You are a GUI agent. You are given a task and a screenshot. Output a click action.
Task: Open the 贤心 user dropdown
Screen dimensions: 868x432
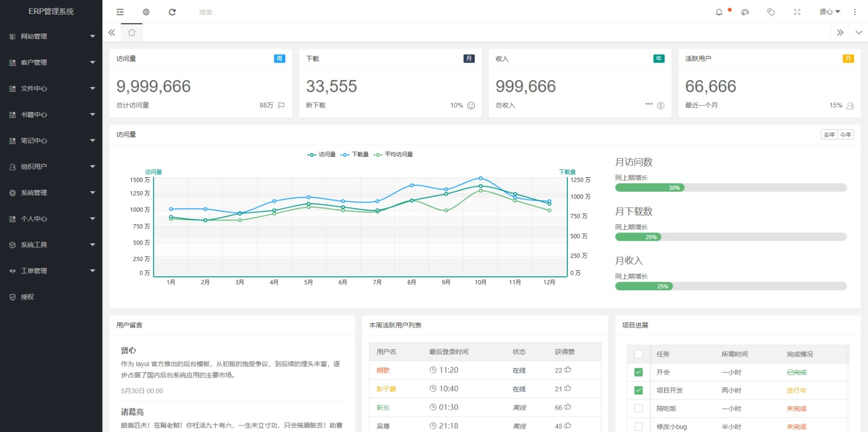[x=829, y=12]
